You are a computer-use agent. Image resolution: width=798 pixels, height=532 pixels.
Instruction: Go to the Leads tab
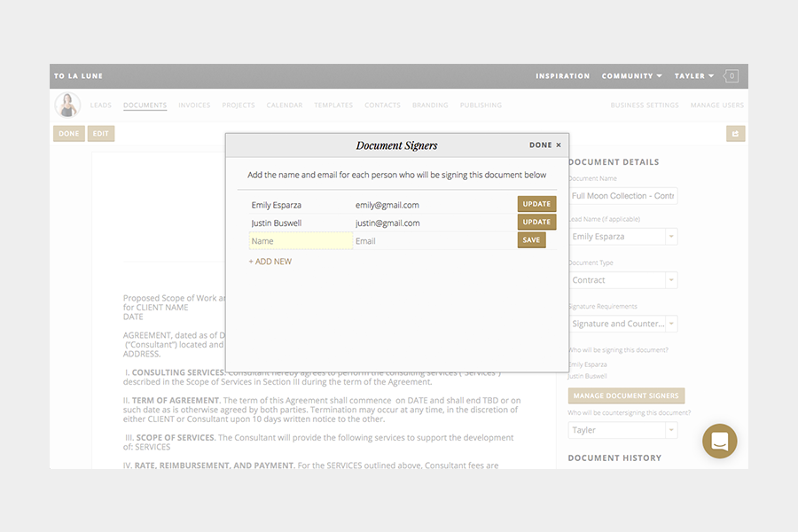(101, 106)
